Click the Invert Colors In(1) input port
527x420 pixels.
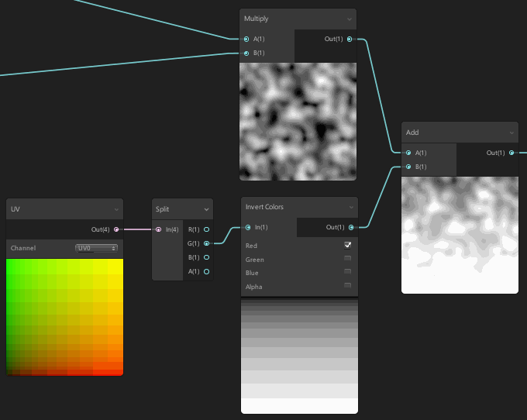(x=248, y=228)
